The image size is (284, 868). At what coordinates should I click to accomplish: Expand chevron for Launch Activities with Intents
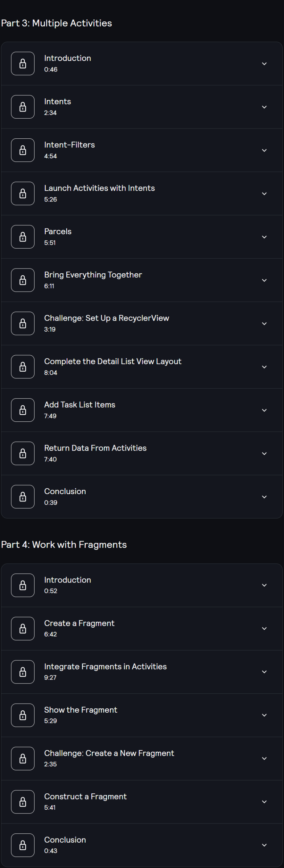(264, 194)
